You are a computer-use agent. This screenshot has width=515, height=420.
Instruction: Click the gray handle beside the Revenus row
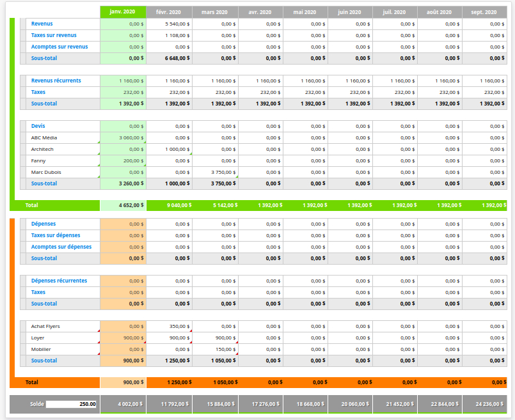pos(23,24)
